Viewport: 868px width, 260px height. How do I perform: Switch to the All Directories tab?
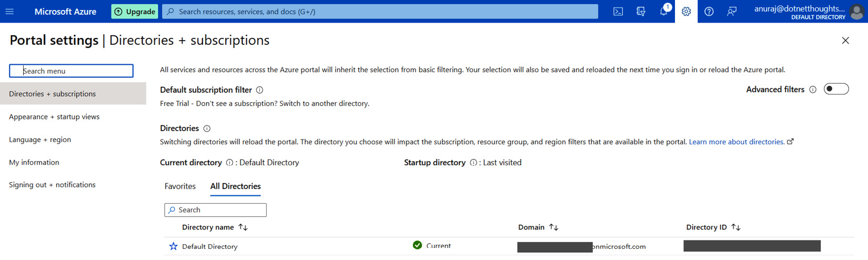tap(235, 186)
